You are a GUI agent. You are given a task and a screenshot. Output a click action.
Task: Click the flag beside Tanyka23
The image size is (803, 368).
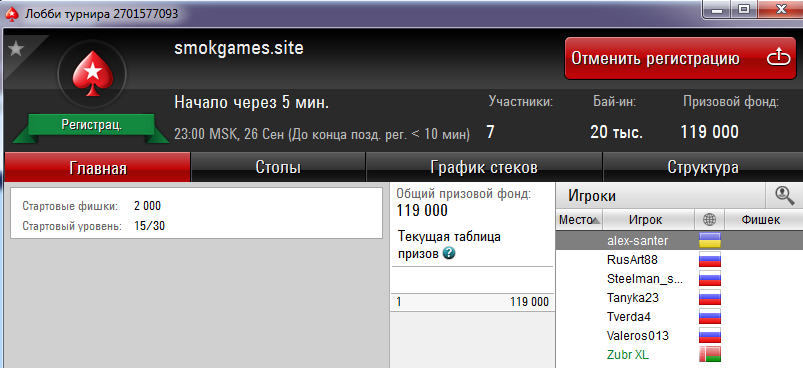tap(710, 297)
